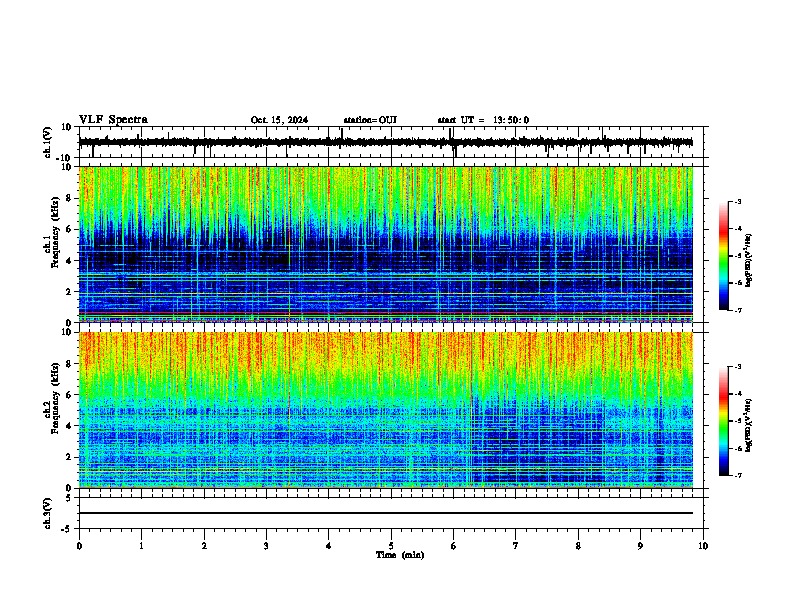The width and height of the screenshot is (792, 612).
Task: Click the ch.1 voltage waveform trace
Action: (x=386, y=142)
